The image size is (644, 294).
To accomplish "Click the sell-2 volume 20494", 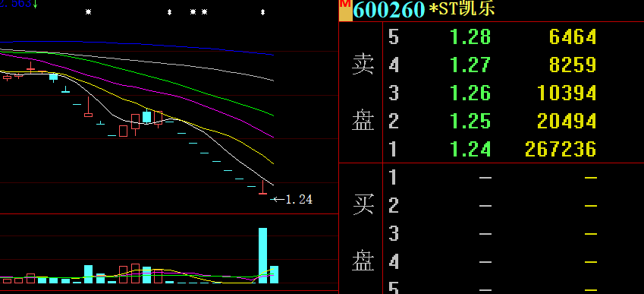I will coord(567,121).
